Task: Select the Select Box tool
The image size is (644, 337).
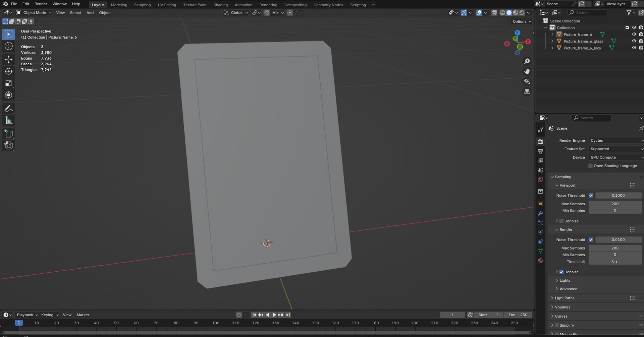Action: 9,34
